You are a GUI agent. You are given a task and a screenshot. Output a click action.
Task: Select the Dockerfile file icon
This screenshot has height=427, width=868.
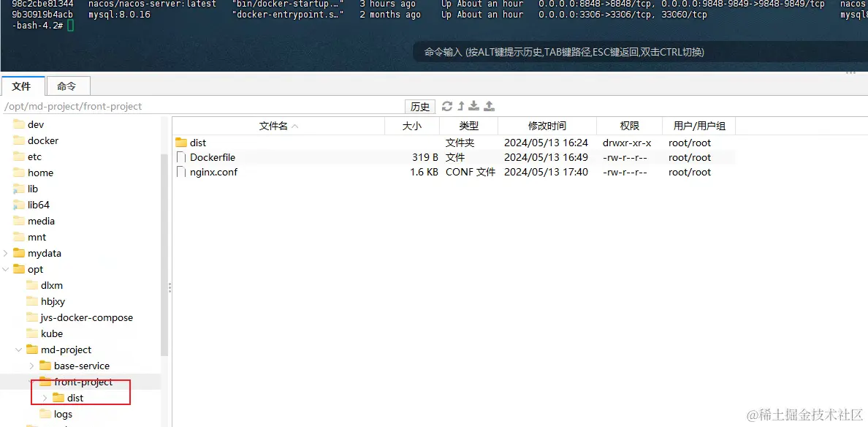(181, 157)
